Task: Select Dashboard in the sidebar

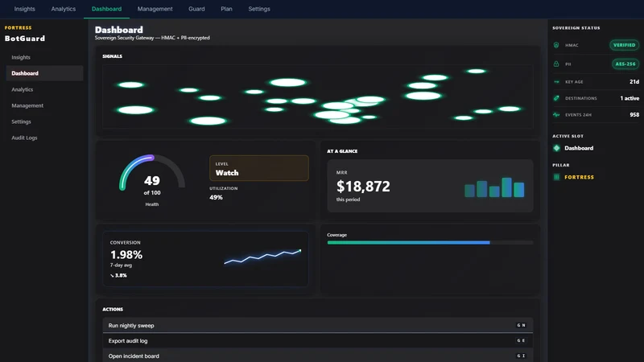Action: coord(44,73)
